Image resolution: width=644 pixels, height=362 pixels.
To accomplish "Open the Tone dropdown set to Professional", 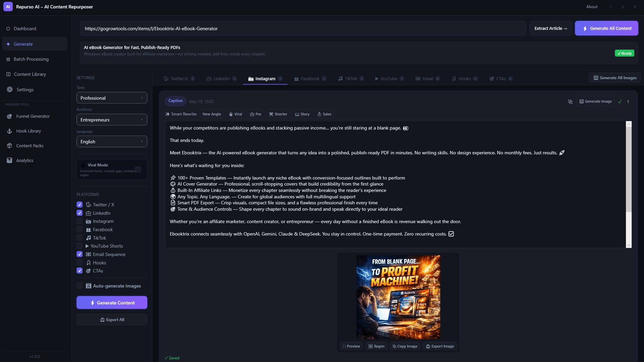I will (112, 98).
